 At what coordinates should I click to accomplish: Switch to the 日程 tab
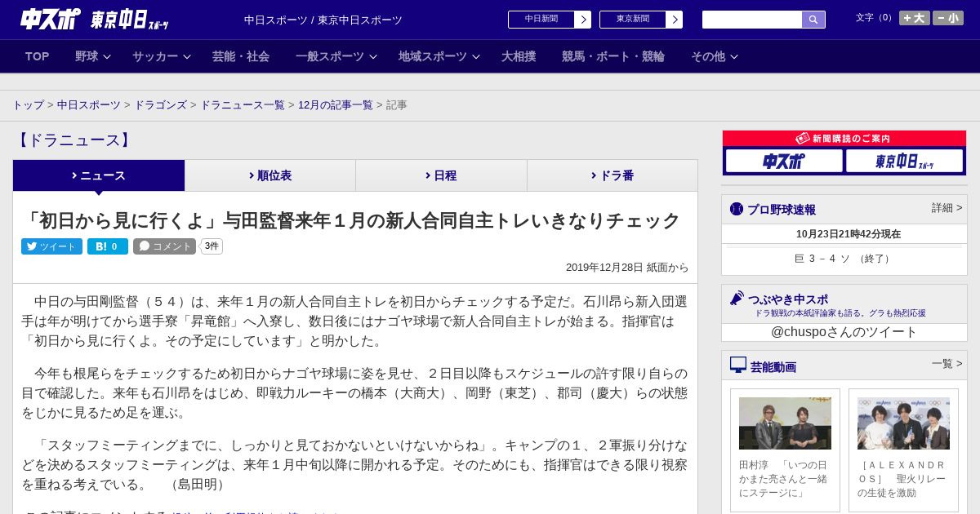[x=441, y=175]
